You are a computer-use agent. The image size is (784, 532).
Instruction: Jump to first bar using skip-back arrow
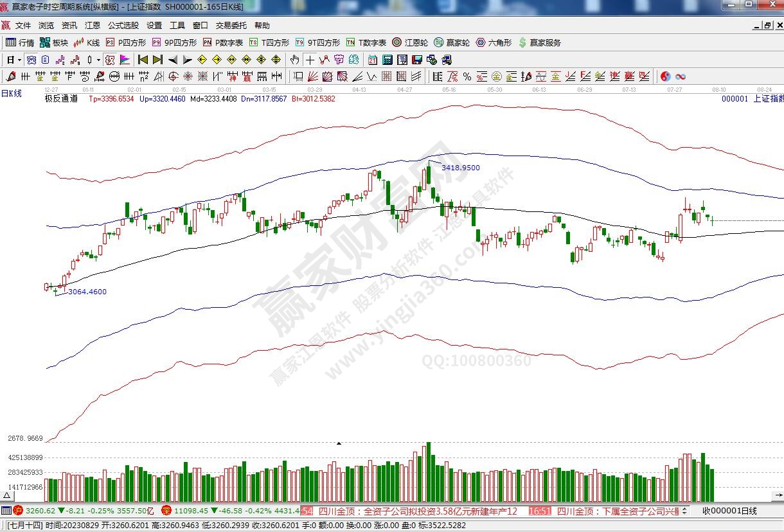(143, 60)
